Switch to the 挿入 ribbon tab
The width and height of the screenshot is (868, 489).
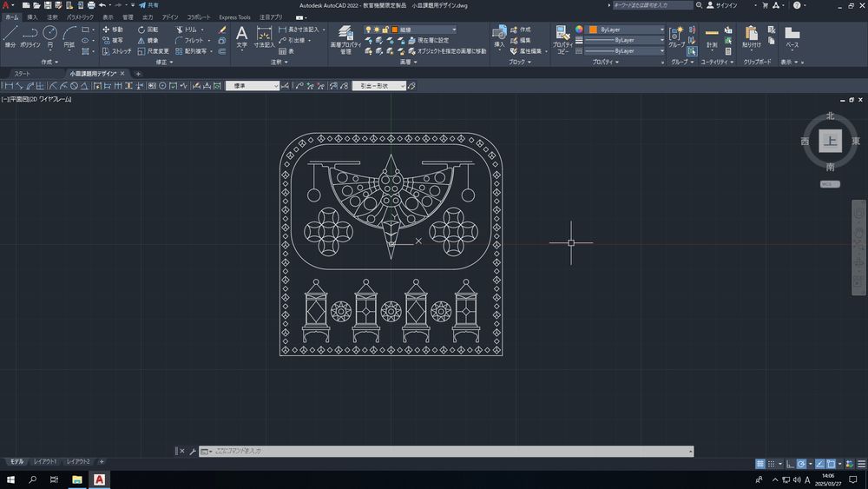tap(32, 17)
